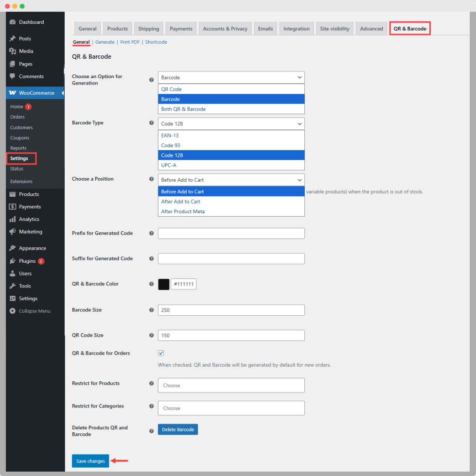The width and height of the screenshot is (476, 476).
Task: Click help icon for Prefix for Generated Code
Action: pyautogui.click(x=151, y=233)
